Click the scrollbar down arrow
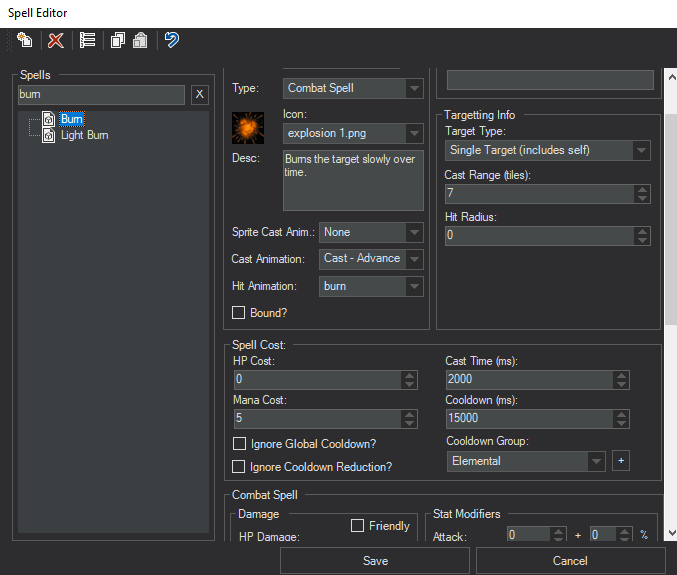This screenshot has height=575, width=677. [x=671, y=532]
